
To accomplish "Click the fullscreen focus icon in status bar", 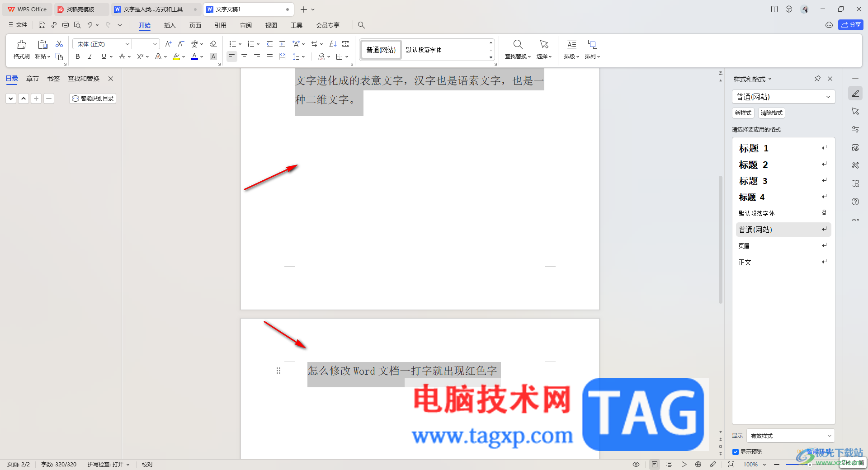I will click(x=731, y=464).
